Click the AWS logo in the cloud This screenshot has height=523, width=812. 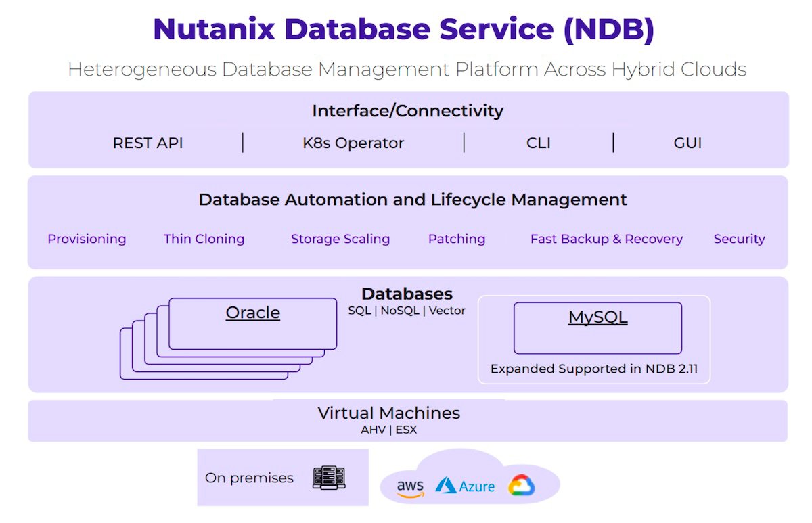tap(410, 488)
